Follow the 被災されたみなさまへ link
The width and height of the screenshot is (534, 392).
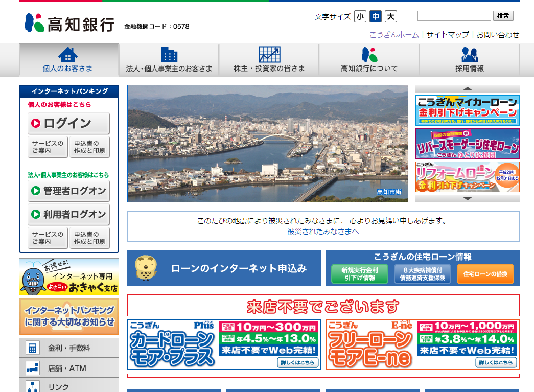(x=323, y=232)
